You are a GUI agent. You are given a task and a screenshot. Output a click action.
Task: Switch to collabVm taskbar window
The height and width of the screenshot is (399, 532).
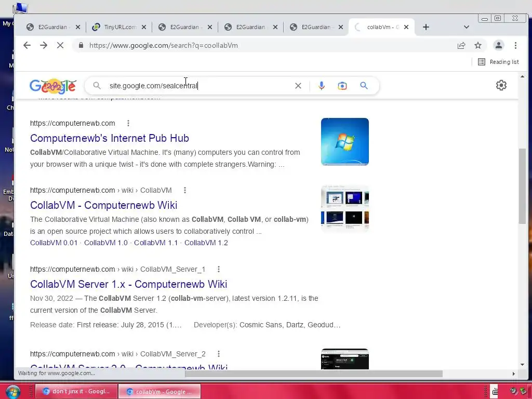(x=159, y=391)
